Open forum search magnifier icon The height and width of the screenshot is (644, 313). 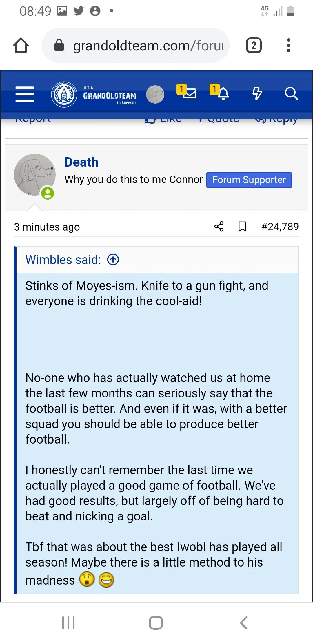tap(291, 94)
